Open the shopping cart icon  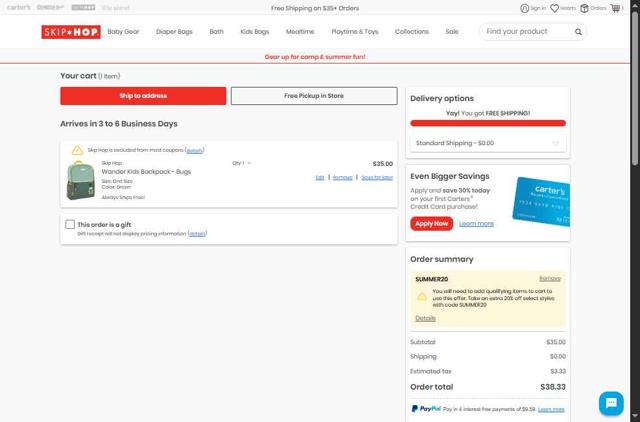tap(615, 8)
